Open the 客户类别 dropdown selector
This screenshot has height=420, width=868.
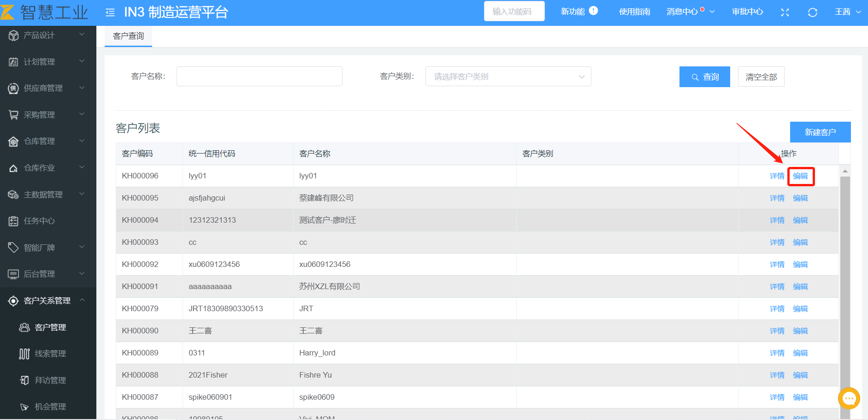coord(508,77)
